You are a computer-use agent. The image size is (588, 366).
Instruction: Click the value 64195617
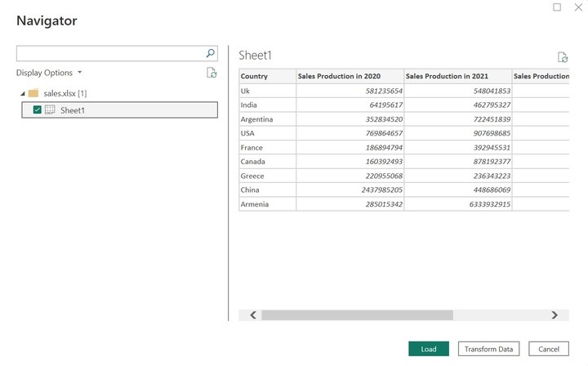click(385, 105)
